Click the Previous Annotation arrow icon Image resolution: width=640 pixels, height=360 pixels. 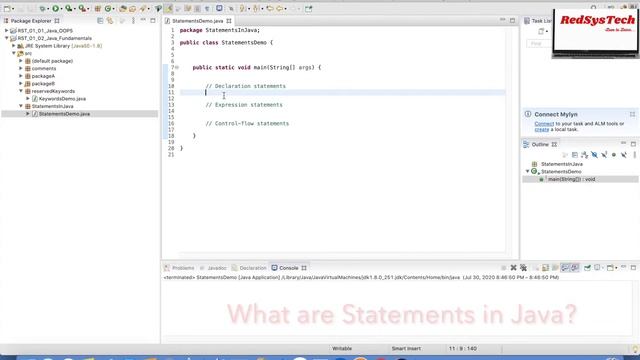(256, 9)
